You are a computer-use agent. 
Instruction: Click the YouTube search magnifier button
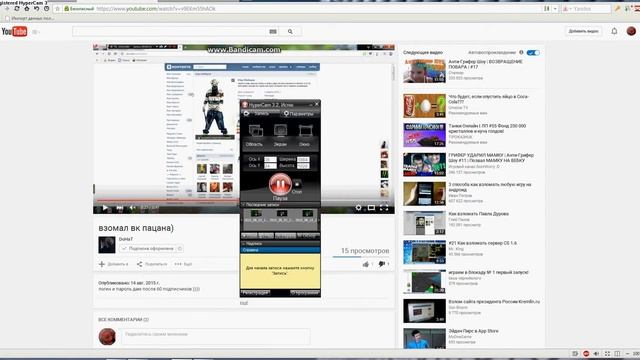[x=290, y=31]
